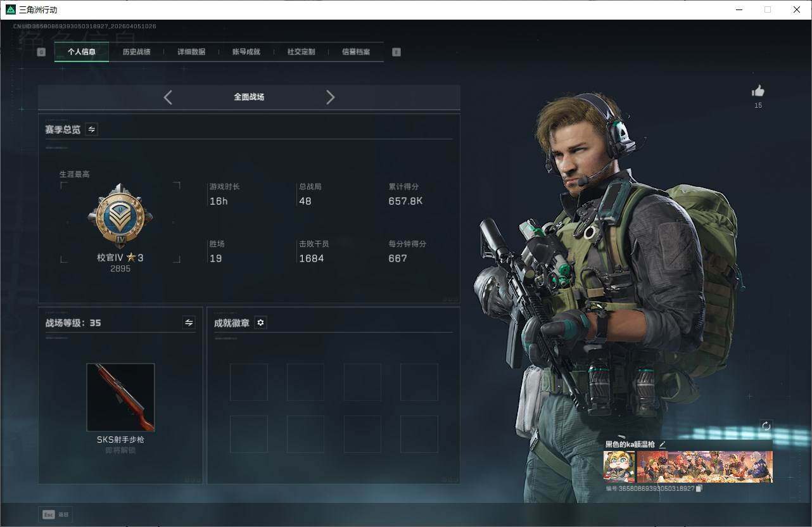Click the player avatar picture

click(619, 467)
